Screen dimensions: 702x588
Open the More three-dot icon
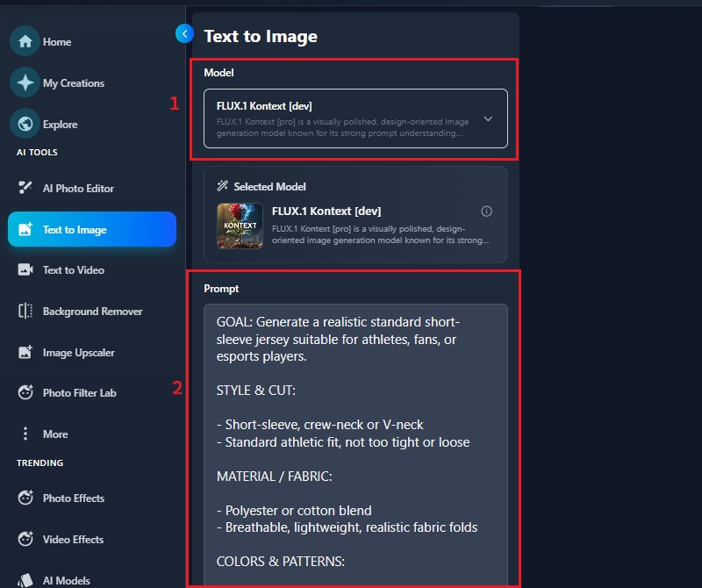(25, 434)
